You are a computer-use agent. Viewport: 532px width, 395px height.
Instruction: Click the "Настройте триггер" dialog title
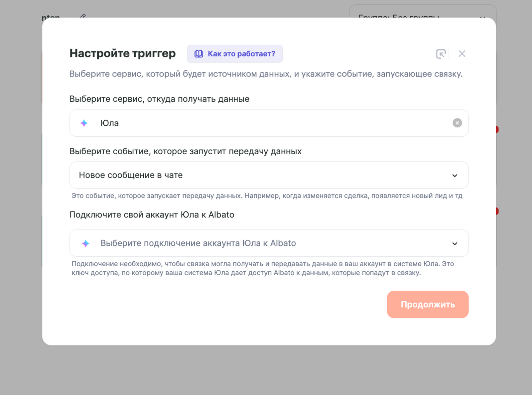(122, 53)
